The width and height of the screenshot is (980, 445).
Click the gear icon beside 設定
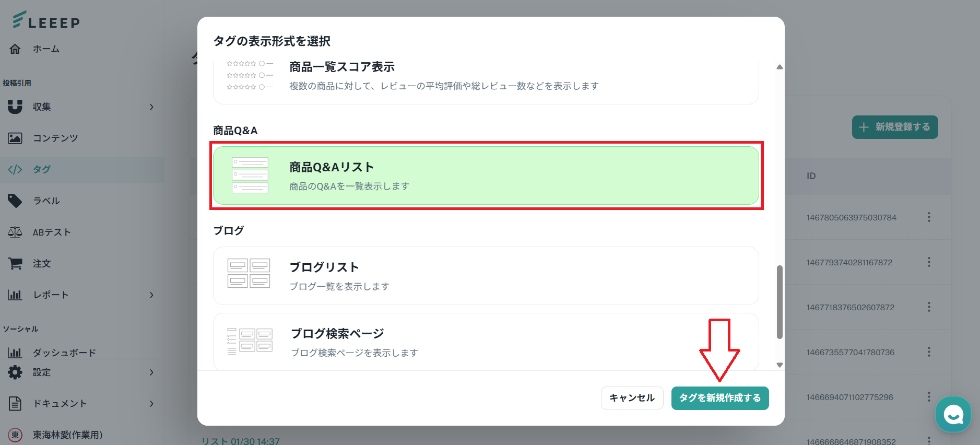click(15, 372)
